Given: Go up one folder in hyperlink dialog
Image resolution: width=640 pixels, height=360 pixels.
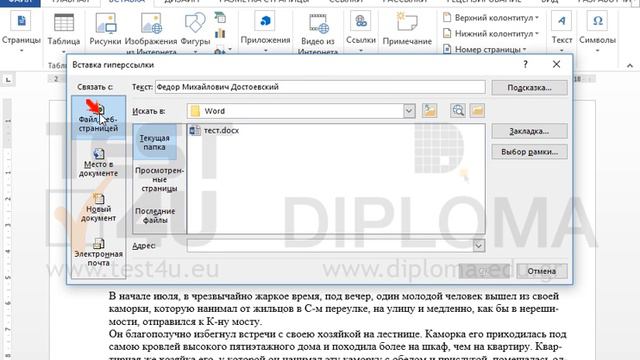Looking at the screenshot, I should [429, 111].
